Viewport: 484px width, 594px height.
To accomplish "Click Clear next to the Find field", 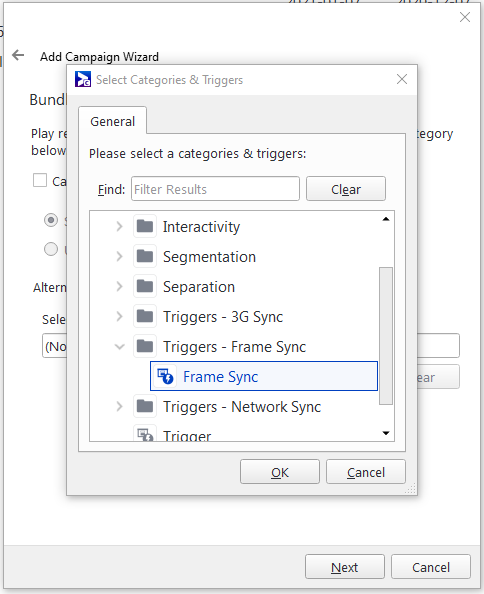I will click(x=346, y=189).
